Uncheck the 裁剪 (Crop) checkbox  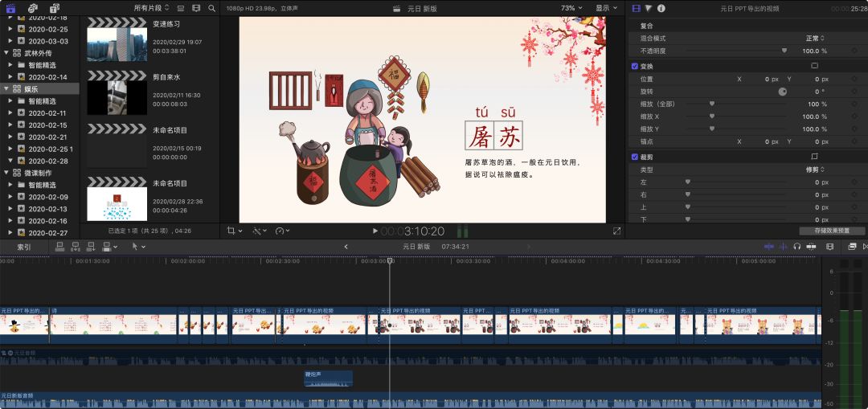pyautogui.click(x=635, y=157)
